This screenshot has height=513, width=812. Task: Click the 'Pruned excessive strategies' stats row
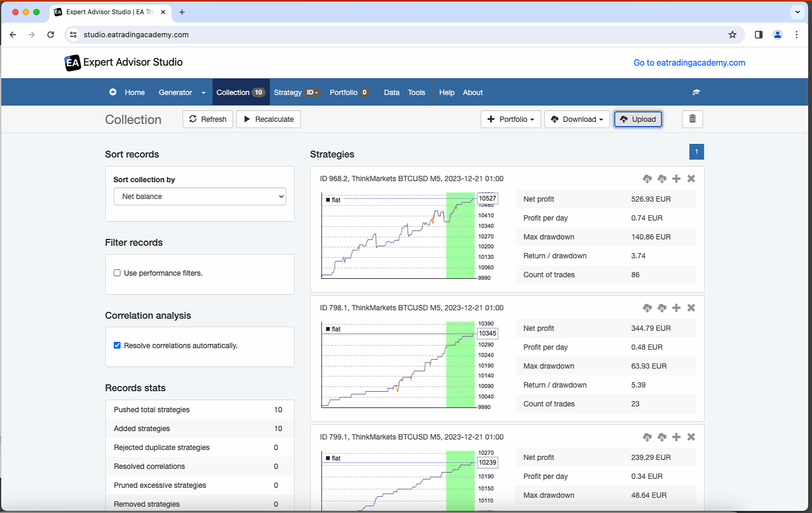point(200,485)
